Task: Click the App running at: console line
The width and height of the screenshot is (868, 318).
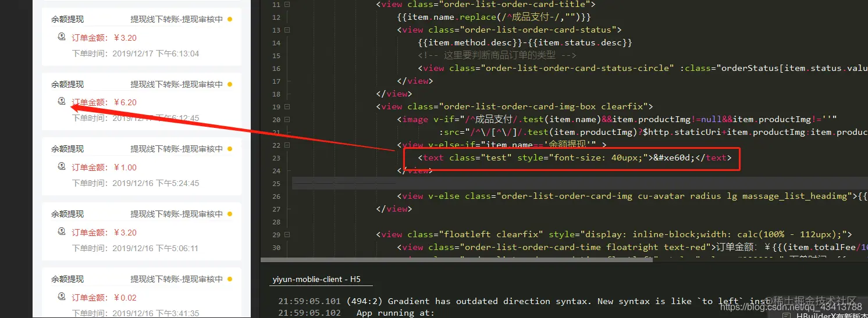Action: [x=395, y=313]
